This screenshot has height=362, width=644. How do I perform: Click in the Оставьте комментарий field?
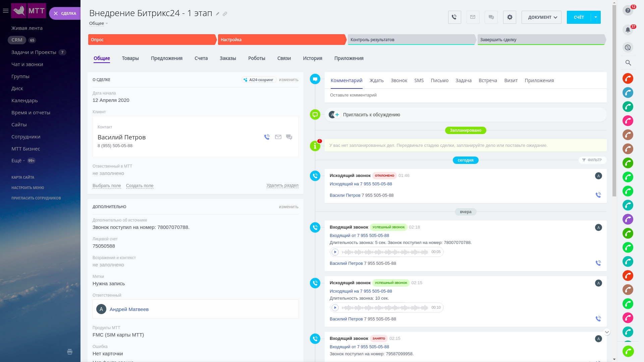point(466,96)
